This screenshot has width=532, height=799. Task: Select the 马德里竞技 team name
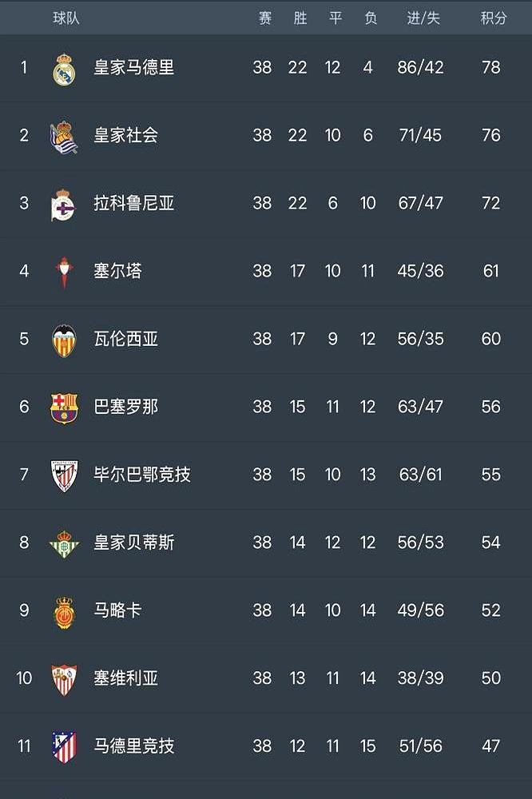(133, 746)
